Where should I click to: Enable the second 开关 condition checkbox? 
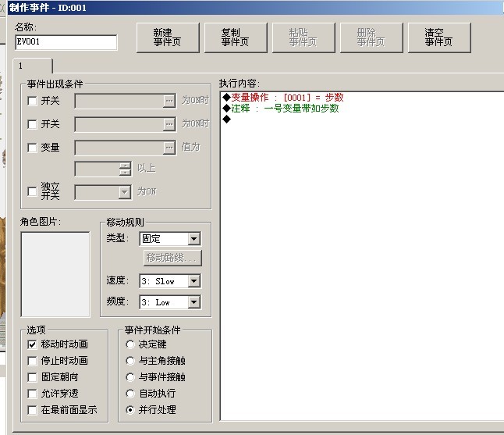pyautogui.click(x=32, y=124)
